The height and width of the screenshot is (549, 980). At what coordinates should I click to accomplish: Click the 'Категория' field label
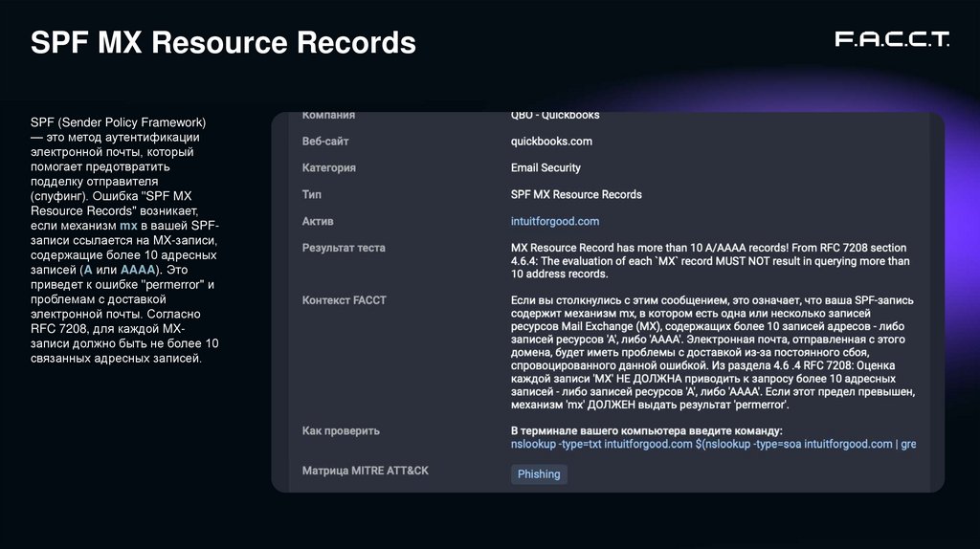[329, 167]
